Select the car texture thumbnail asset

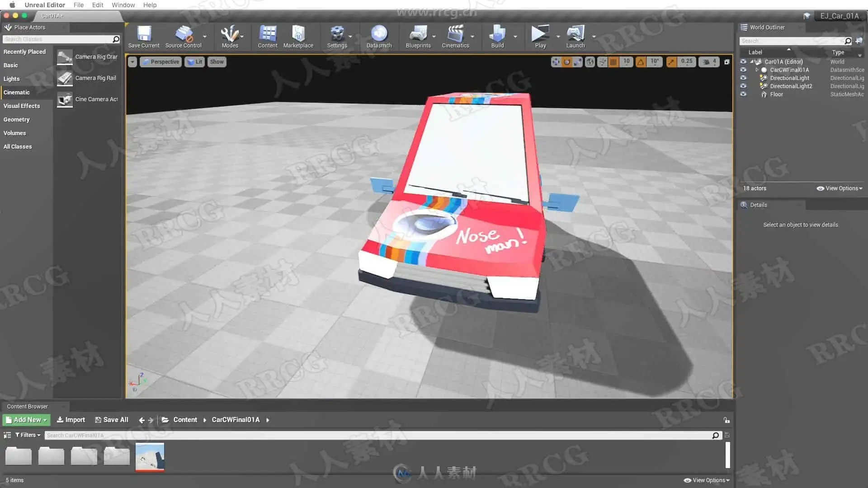click(x=150, y=456)
